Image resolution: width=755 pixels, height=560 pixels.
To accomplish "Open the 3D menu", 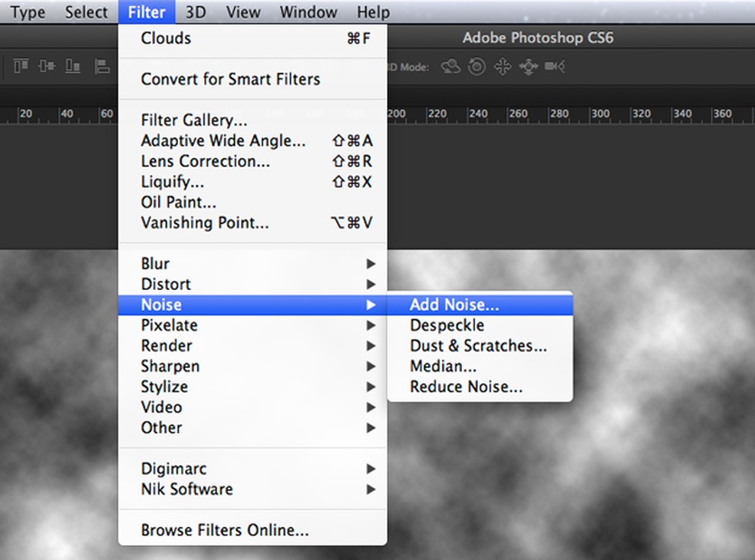I will pos(196,12).
